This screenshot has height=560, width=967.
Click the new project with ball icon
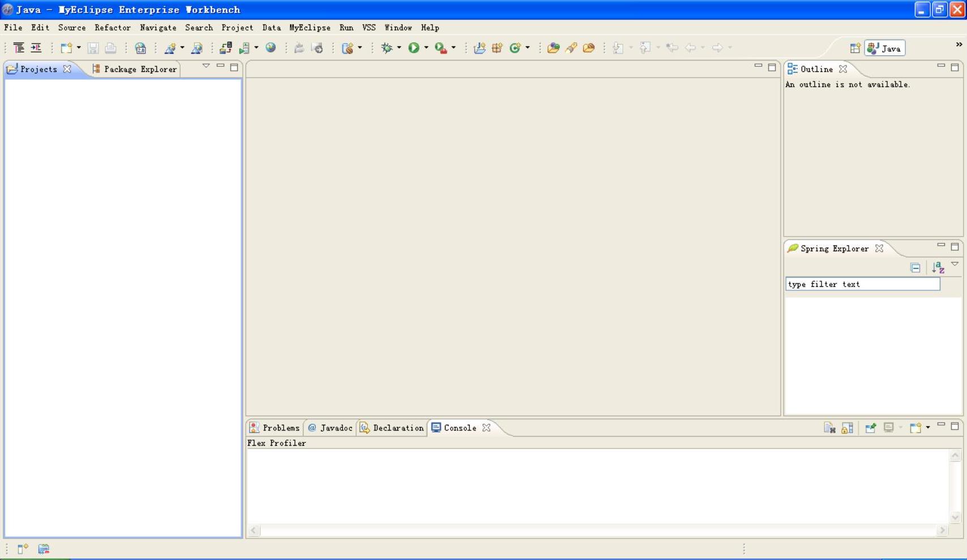pyautogui.click(x=348, y=48)
